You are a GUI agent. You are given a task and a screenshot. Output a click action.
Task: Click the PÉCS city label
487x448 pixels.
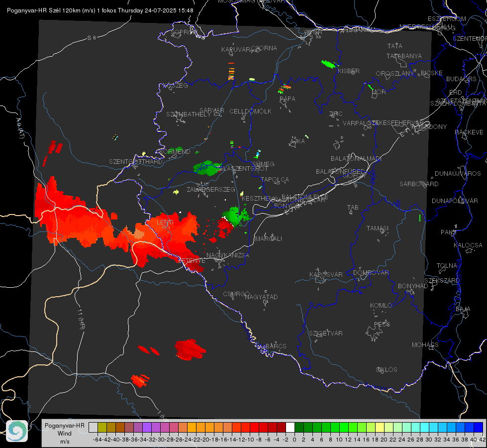click(x=382, y=324)
